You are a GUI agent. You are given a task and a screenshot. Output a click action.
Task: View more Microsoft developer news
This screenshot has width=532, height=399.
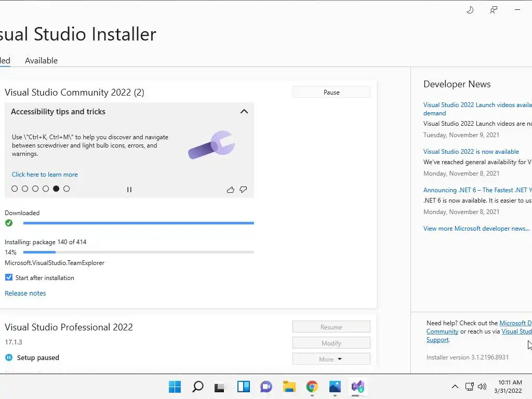click(x=476, y=229)
